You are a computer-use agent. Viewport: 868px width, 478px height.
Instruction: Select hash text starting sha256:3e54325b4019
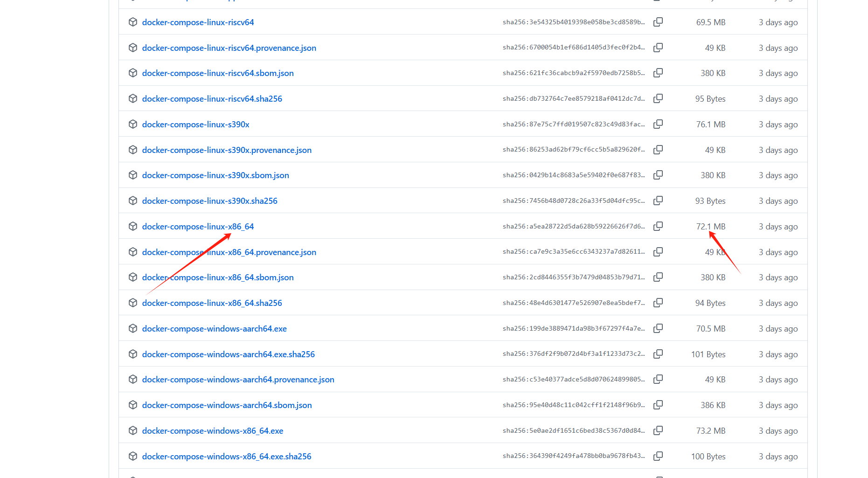pyautogui.click(x=574, y=22)
